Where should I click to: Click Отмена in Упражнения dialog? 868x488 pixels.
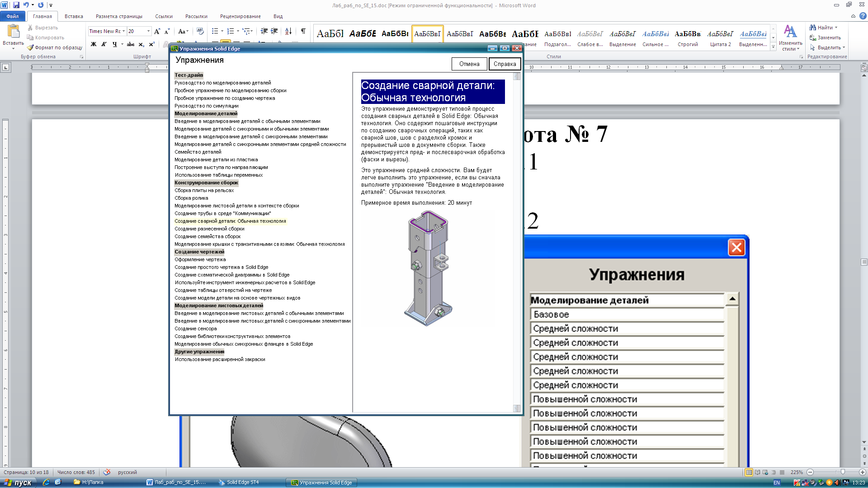(469, 64)
